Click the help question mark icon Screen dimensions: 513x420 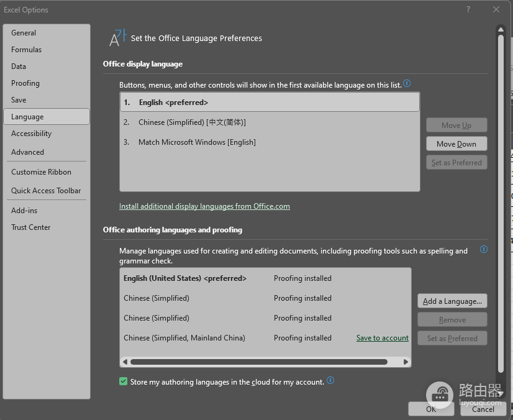click(x=468, y=9)
